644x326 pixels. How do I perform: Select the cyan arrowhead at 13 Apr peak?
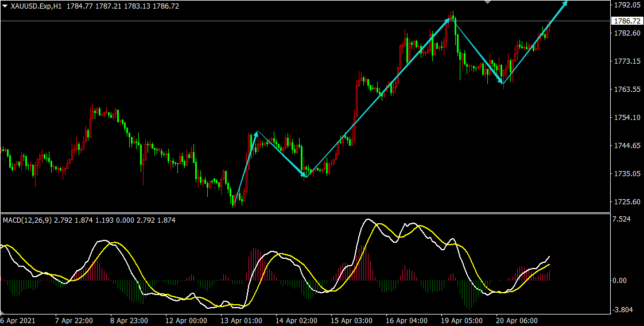pyautogui.click(x=255, y=134)
